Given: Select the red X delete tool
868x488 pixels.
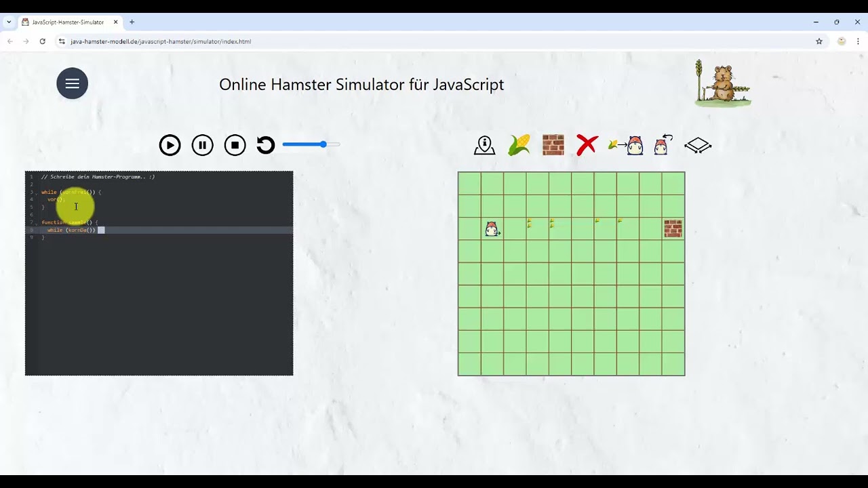Looking at the screenshot, I should (587, 145).
